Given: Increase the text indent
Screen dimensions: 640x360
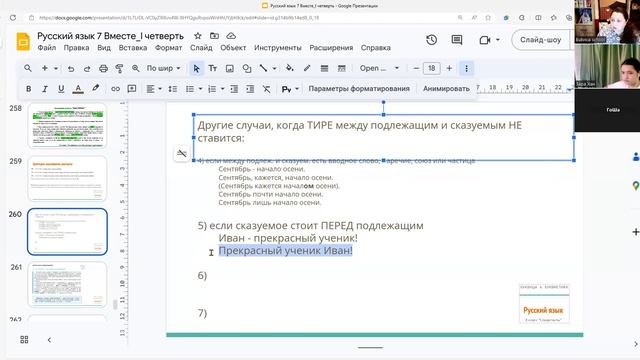Looking at the screenshot, I should point(250,89).
